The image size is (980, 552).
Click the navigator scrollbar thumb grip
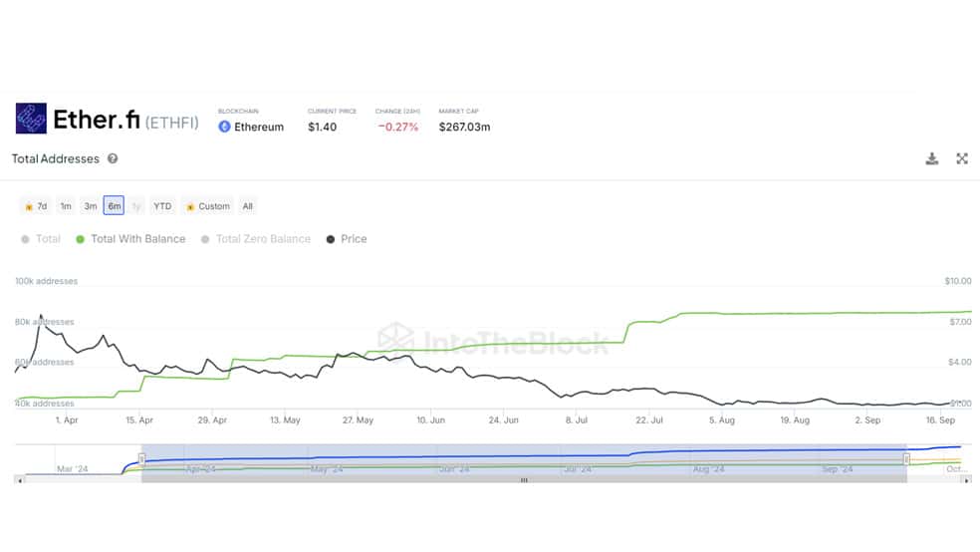click(x=525, y=480)
